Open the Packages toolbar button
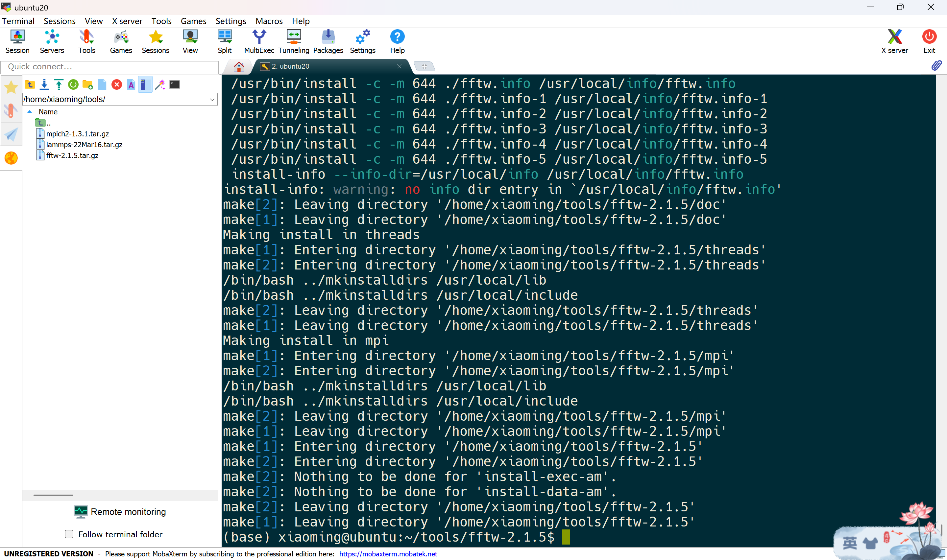The height and width of the screenshot is (560, 947). pyautogui.click(x=328, y=41)
